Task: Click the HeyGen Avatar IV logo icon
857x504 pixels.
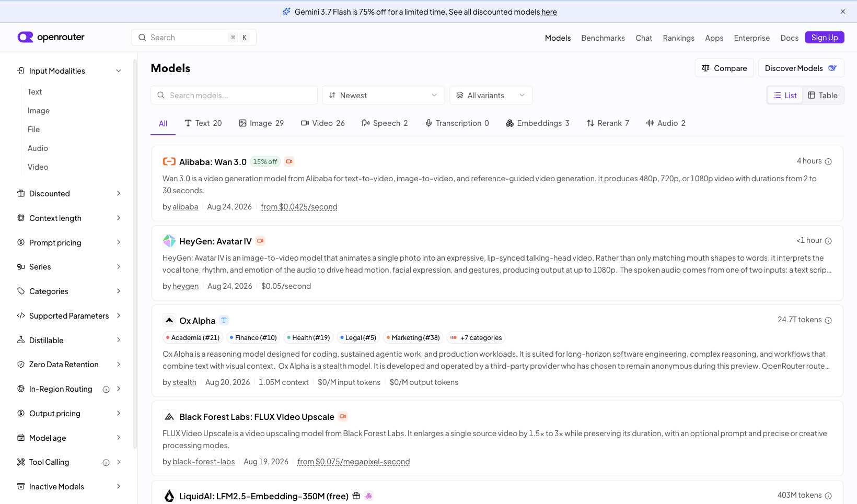Action: [169, 241]
